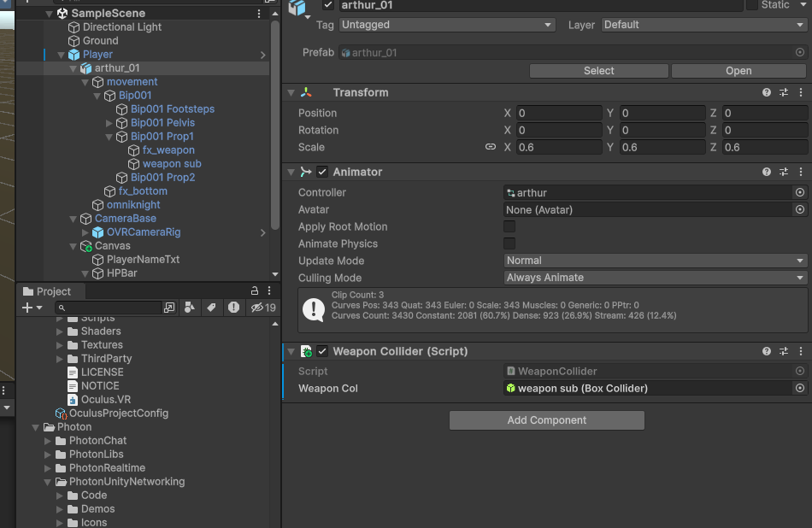
Task: Click the Project panel lock icon
Action: [x=254, y=291]
